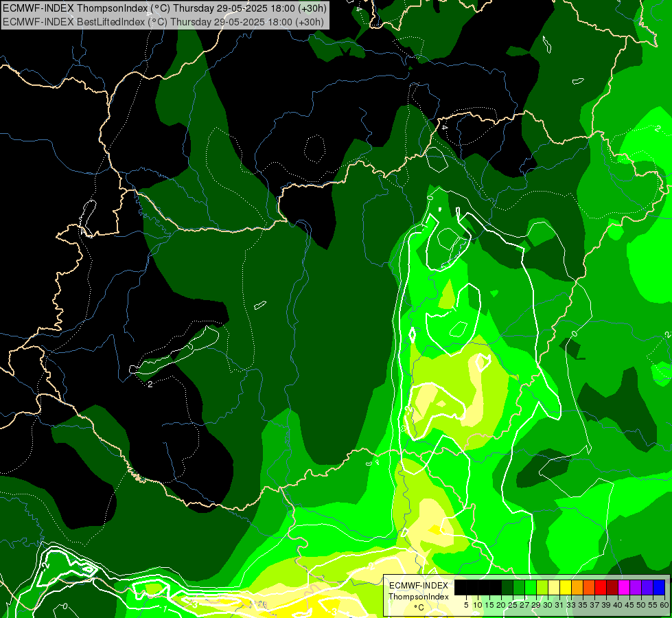672x618 pixels.
Task: Pick the bright green 27–29 legend swatch
Action: (531, 587)
